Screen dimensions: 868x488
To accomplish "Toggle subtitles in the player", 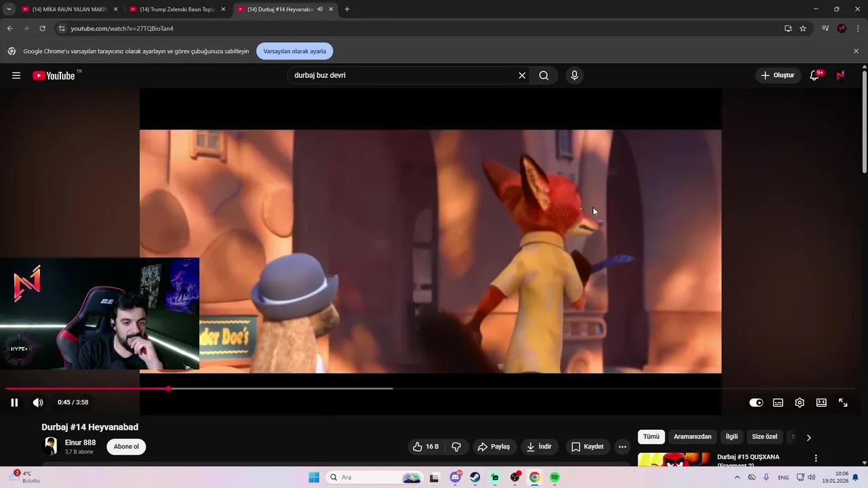I will pos(778,403).
